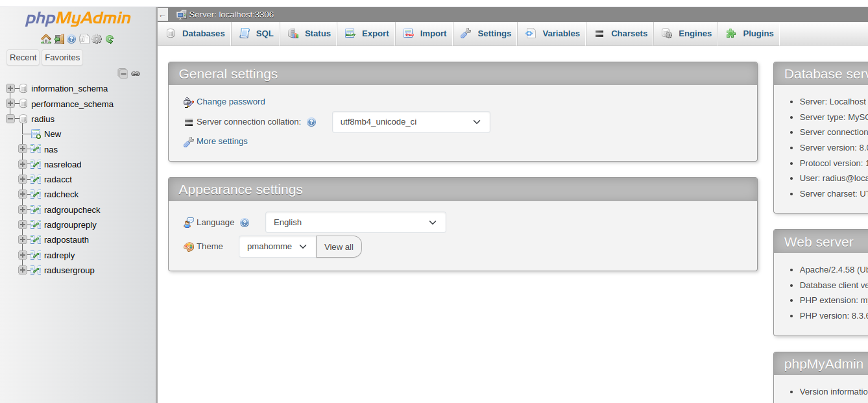868x403 pixels.
Task: Click the table icon next to radgroupcheck
Action: click(x=36, y=210)
